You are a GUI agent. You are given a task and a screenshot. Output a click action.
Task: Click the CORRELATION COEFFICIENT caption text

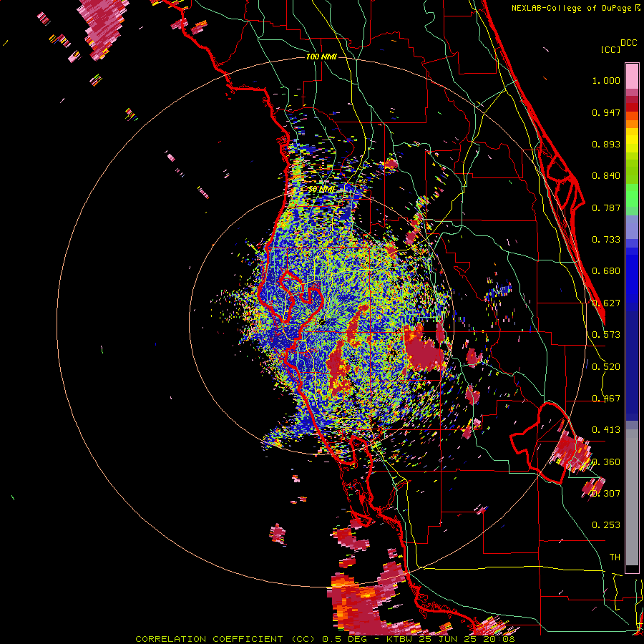pyautogui.click(x=209, y=639)
